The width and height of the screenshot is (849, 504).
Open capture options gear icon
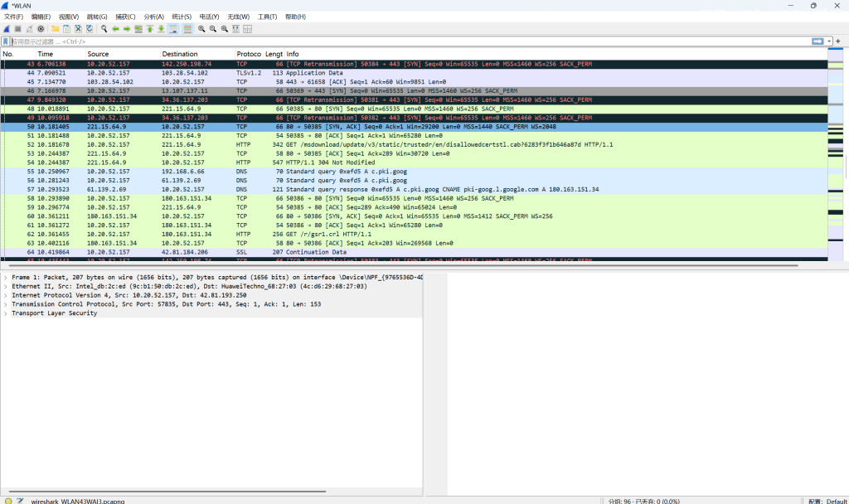tap(41, 29)
